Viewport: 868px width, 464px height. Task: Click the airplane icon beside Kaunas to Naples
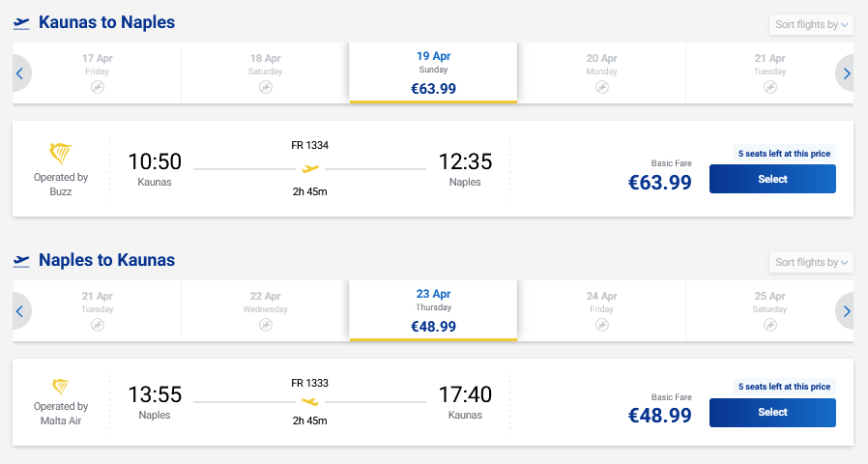point(21,22)
